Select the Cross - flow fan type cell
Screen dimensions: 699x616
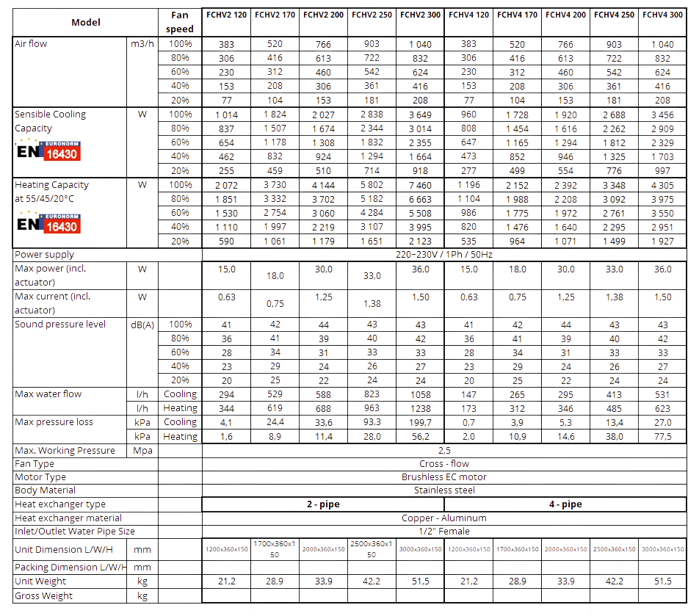coord(444,464)
